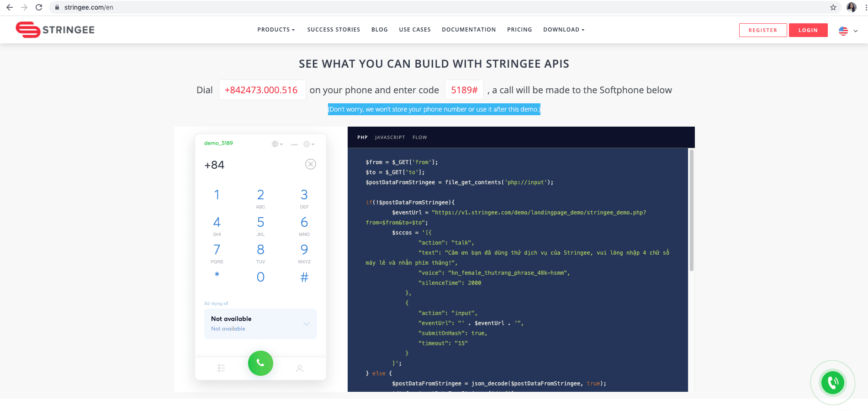This screenshot has height=411, width=868.
Task: Navigate to Use Cases
Action: (415, 30)
